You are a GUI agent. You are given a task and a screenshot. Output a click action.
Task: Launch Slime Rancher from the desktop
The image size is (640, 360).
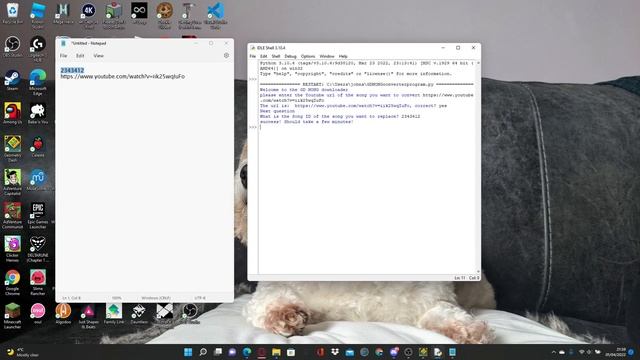[38, 282]
